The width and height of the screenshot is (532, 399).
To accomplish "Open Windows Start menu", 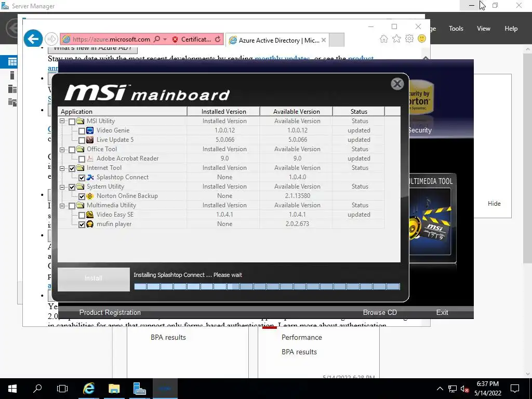I will point(12,389).
